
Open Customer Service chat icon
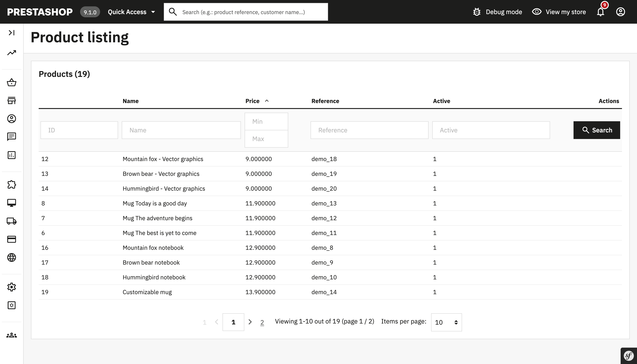(12, 136)
